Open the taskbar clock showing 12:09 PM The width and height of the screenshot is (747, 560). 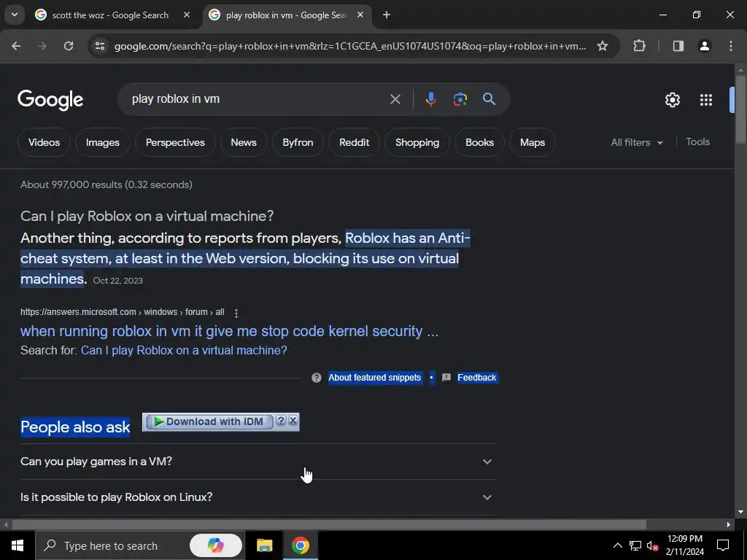(x=684, y=545)
